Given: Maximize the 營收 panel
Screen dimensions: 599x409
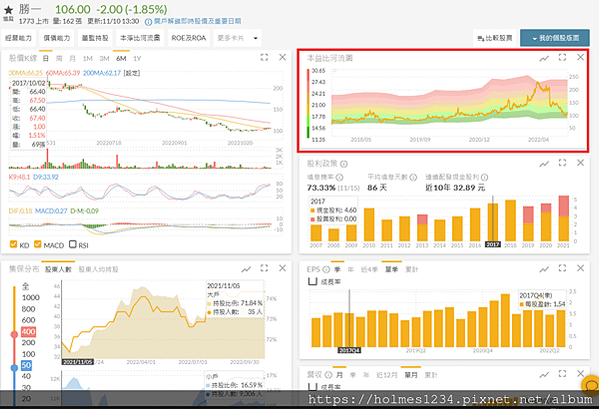Looking at the screenshot, I should (562, 373).
